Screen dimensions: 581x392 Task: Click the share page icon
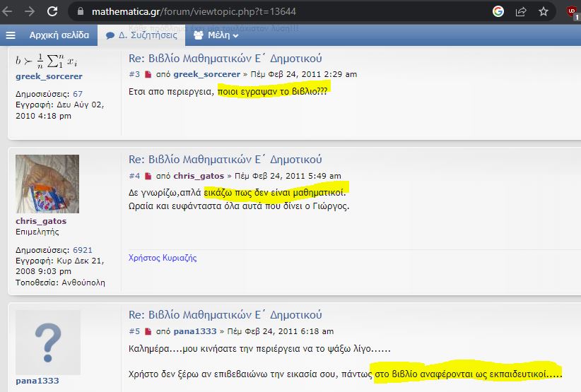coord(521,11)
